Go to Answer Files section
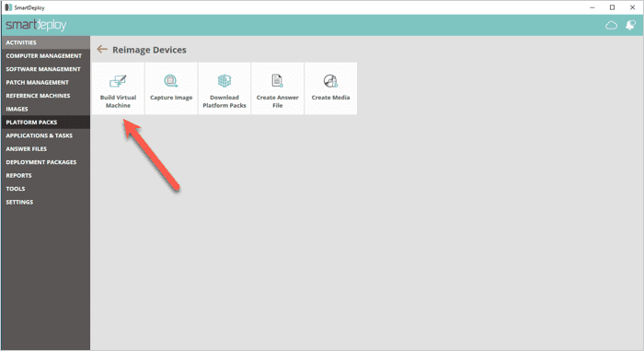644x351 pixels. pyautogui.click(x=46, y=148)
